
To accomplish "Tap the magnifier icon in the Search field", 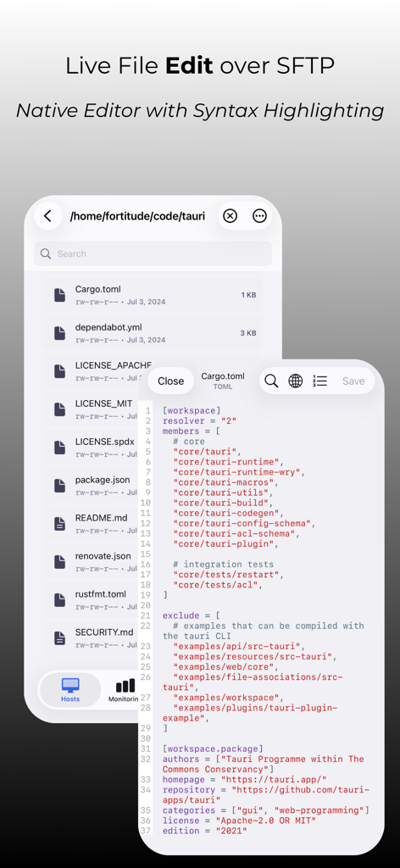I will tap(46, 253).
